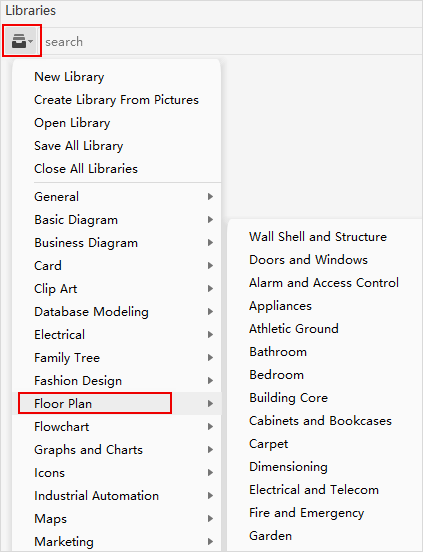Select the Bathroom library
Screen dimensions: 423x552
point(278,352)
